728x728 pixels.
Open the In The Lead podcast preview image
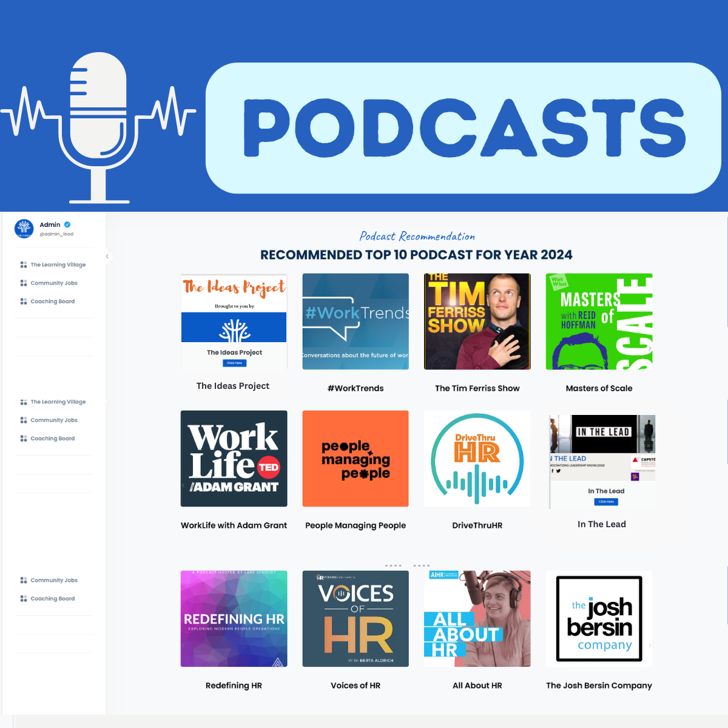pyautogui.click(x=602, y=462)
